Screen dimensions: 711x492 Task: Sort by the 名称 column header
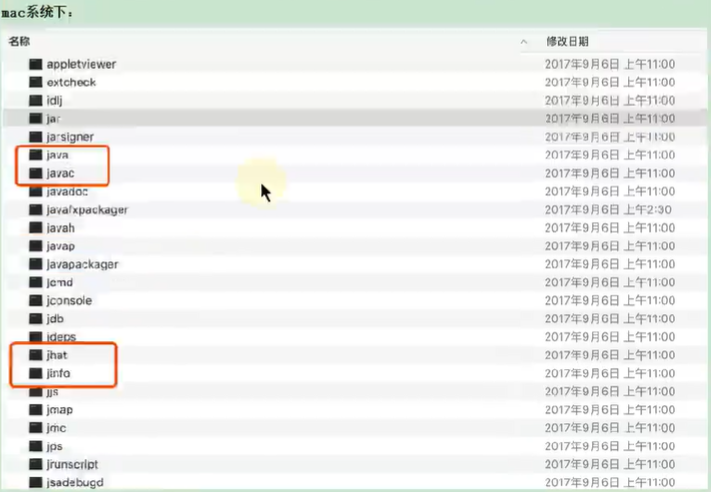[19, 41]
